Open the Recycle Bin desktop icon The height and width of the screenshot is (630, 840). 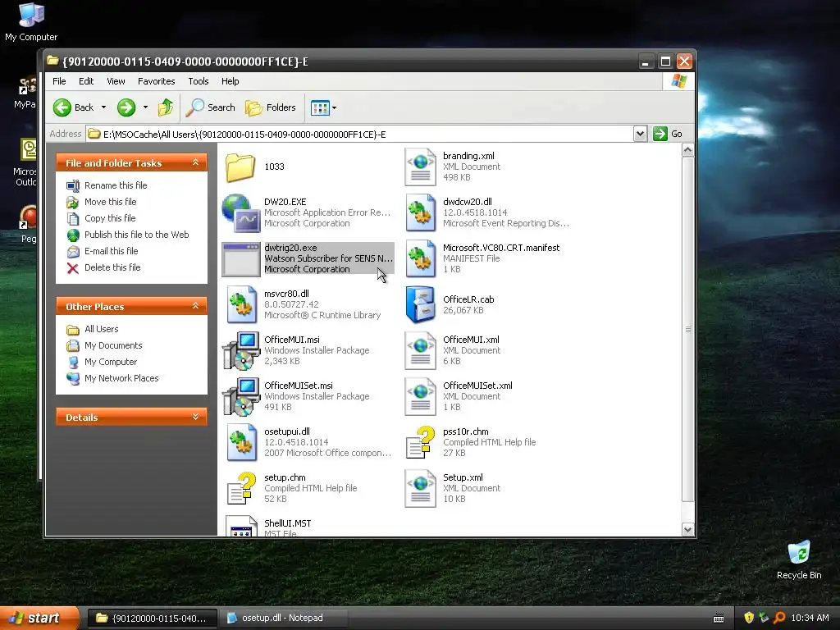coord(799,560)
